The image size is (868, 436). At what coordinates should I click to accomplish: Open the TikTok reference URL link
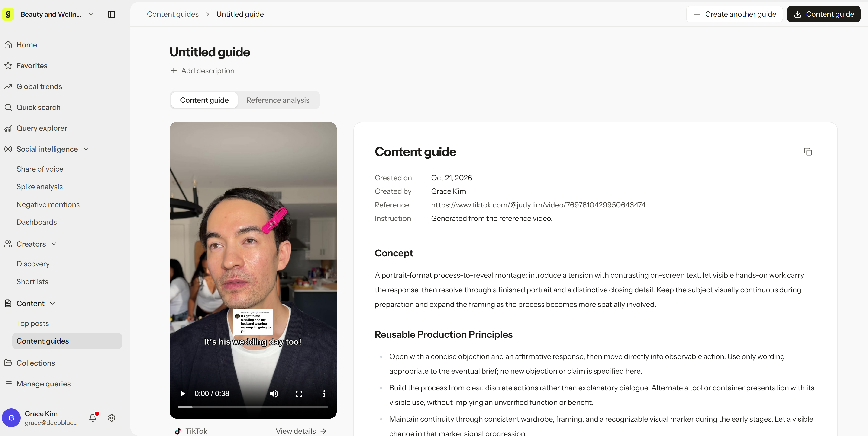click(x=538, y=205)
